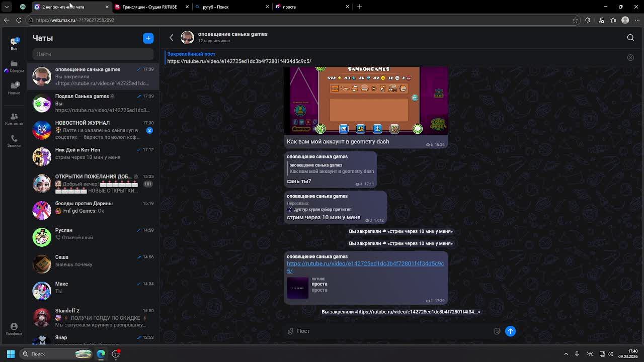
Task: Click the 'Найти' chat search field
Action: (x=93, y=54)
